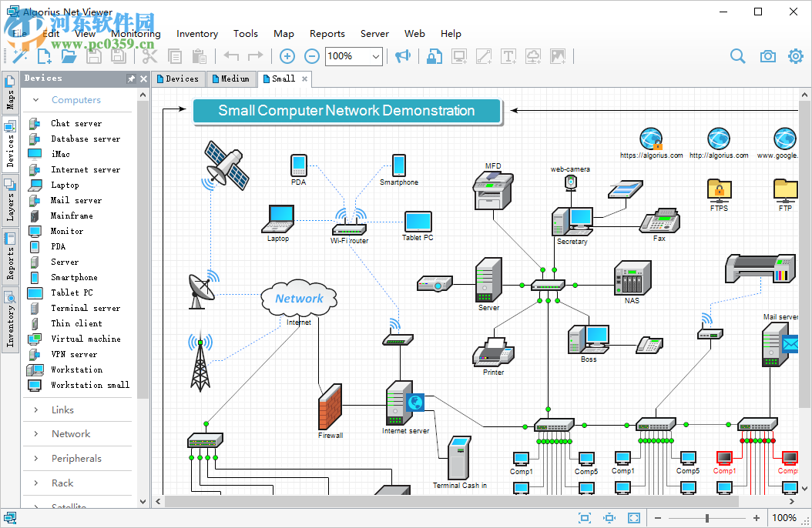Toggle the padlock edit-lock icon in toolbar
The height and width of the screenshot is (528, 812).
click(x=435, y=56)
